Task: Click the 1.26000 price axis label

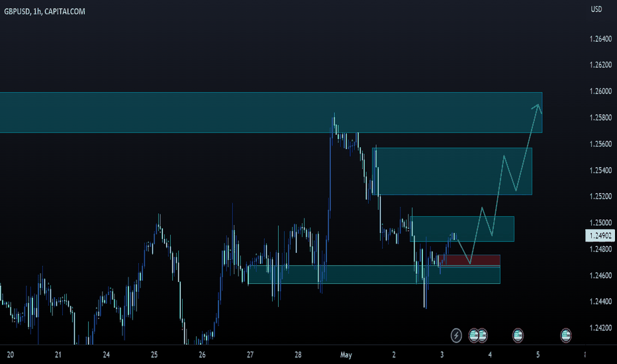Action: (600, 91)
